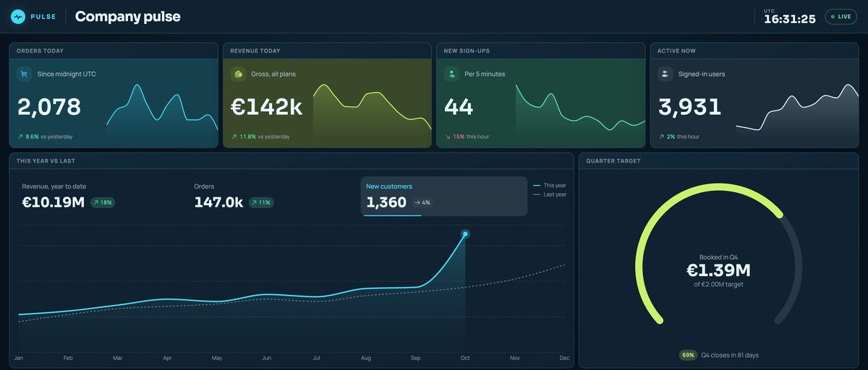Screen dimensions: 868x370
Task: Click the Dec axis label
Action: 564,358
